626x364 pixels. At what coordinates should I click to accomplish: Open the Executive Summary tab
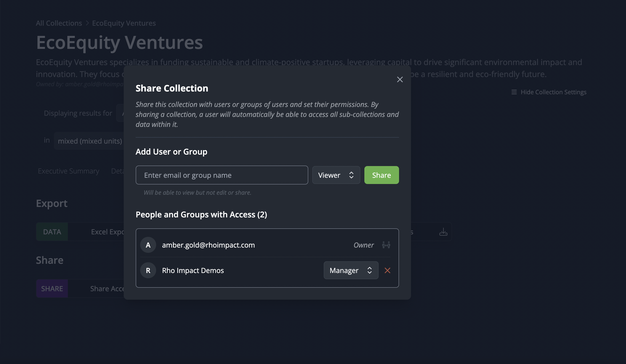coord(69,171)
